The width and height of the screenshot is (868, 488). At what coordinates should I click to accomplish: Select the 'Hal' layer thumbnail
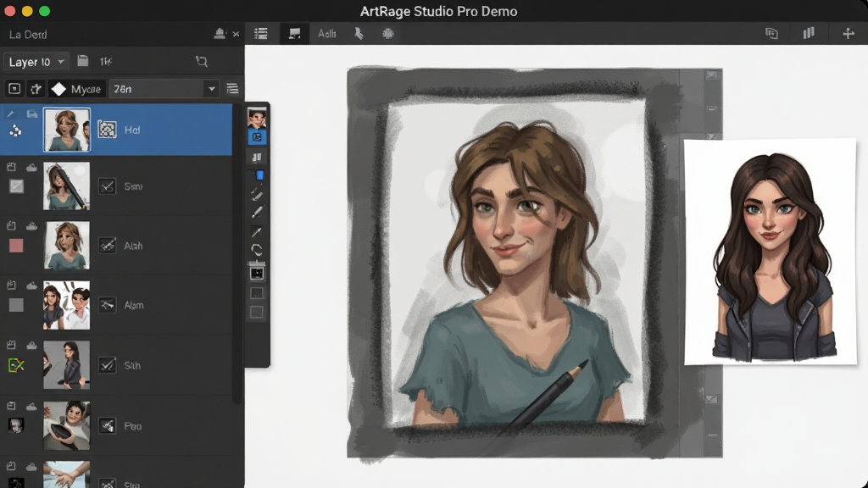[x=66, y=130]
